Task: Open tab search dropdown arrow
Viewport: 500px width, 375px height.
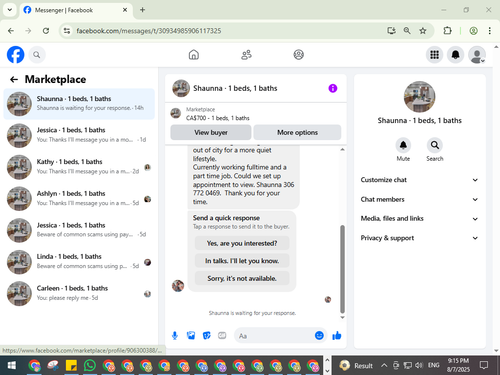Action: coord(10,10)
